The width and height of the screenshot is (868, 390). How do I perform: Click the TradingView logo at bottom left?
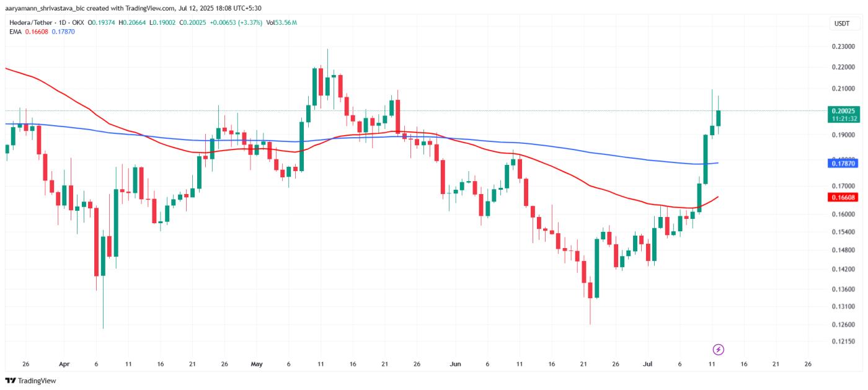[x=30, y=381]
